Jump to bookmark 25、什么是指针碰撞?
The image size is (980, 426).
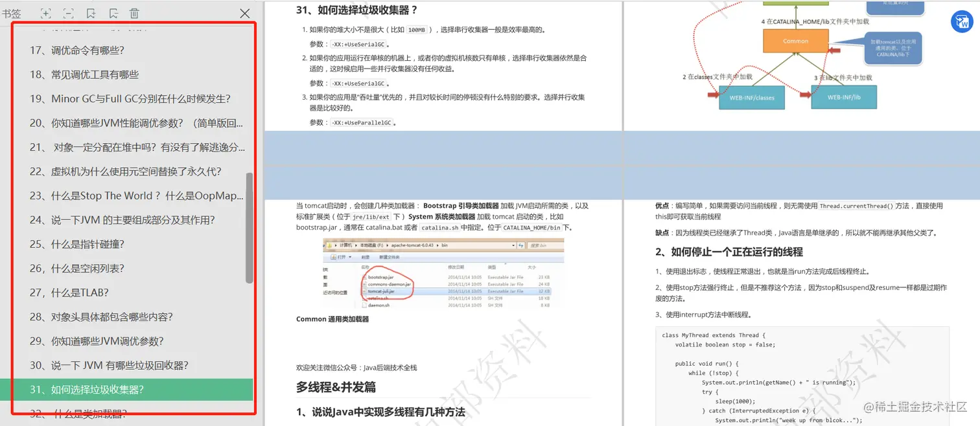click(77, 244)
